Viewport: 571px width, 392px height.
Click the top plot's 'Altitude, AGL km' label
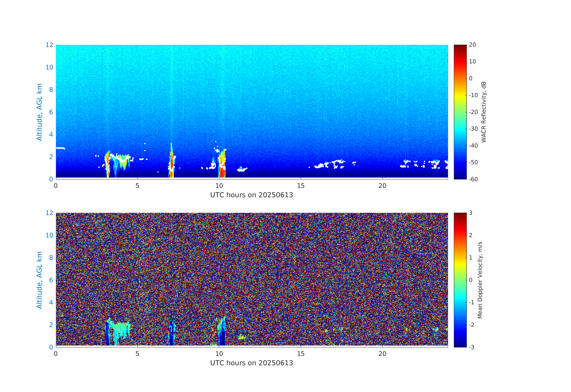click(39, 112)
